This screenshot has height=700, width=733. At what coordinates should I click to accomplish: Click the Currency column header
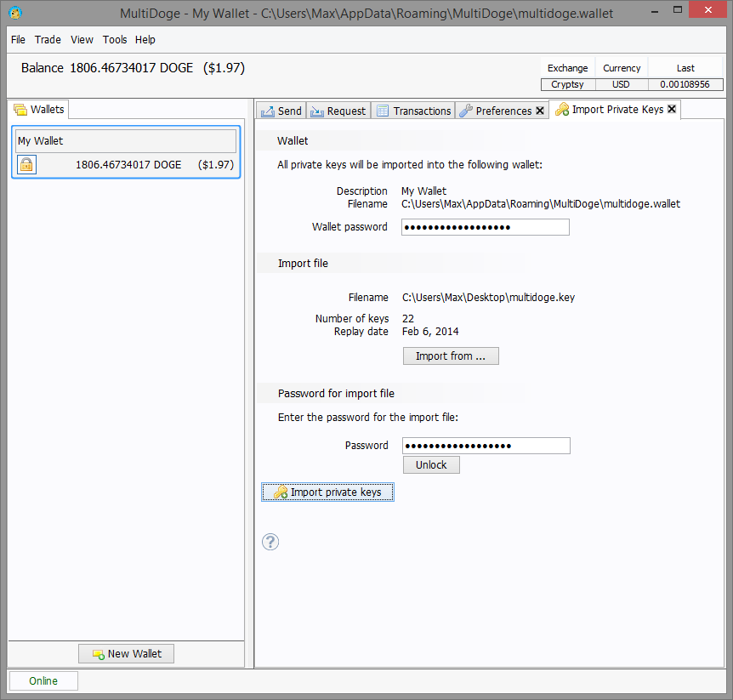[x=622, y=68]
